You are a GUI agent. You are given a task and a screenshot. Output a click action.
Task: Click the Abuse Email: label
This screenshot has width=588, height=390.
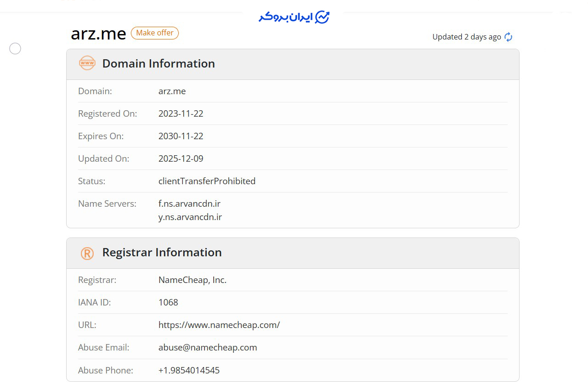click(x=104, y=347)
